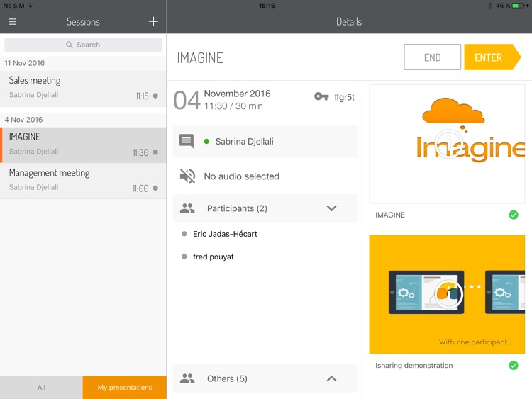
Task: Collapse the Participants (2) list chevron
Action: click(331, 208)
